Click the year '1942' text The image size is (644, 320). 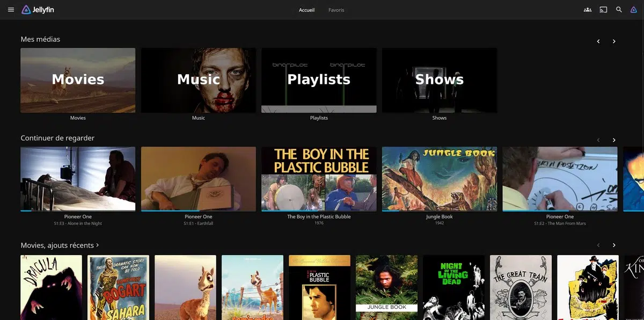click(x=440, y=223)
